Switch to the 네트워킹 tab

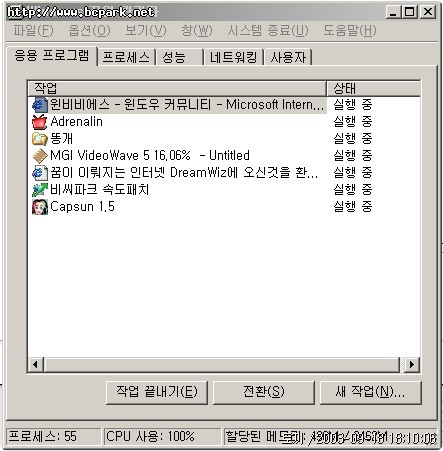point(234,57)
